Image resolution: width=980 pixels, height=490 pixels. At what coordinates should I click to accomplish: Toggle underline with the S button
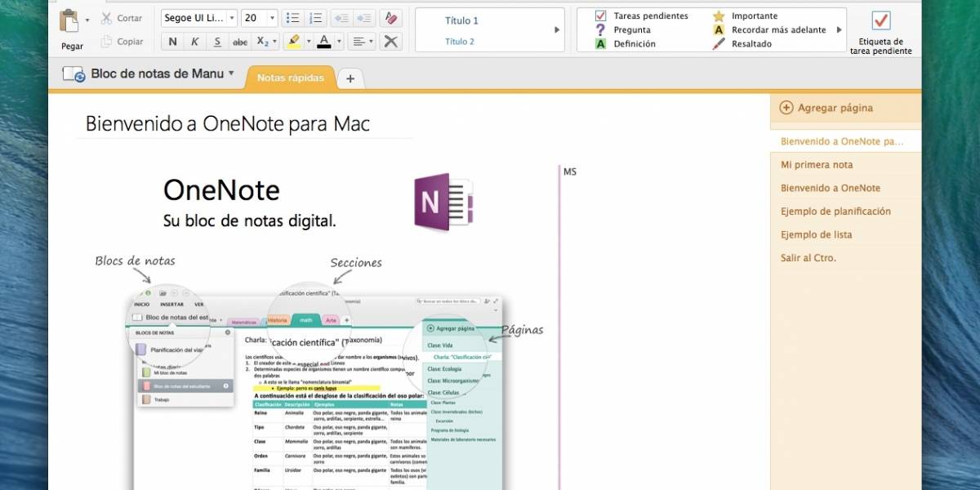coord(216,42)
